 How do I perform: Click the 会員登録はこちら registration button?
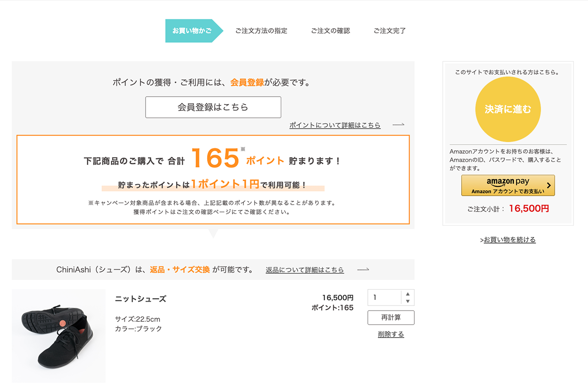pyautogui.click(x=213, y=107)
